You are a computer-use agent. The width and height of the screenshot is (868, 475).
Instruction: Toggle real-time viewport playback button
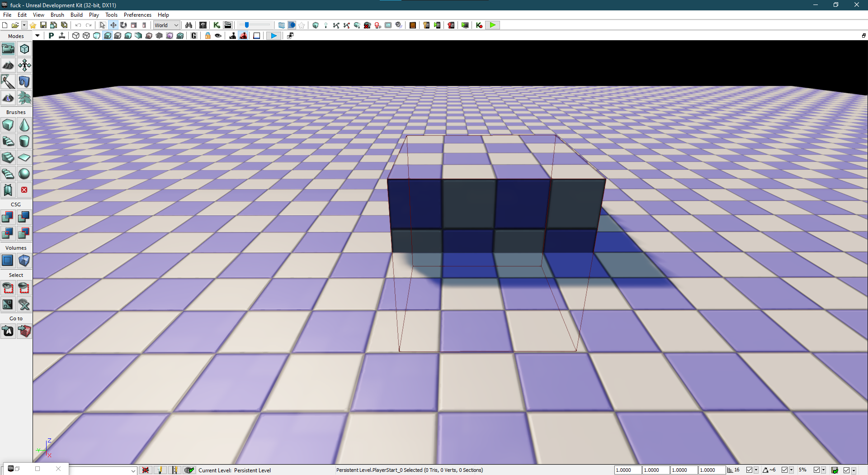pos(274,36)
